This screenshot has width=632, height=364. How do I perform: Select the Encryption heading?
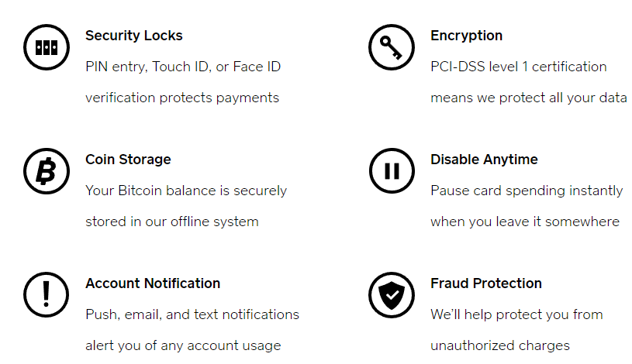[466, 36]
